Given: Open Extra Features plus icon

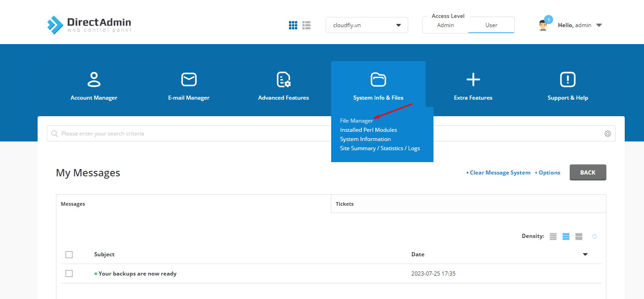Looking at the screenshot, I should pos(473,79).
